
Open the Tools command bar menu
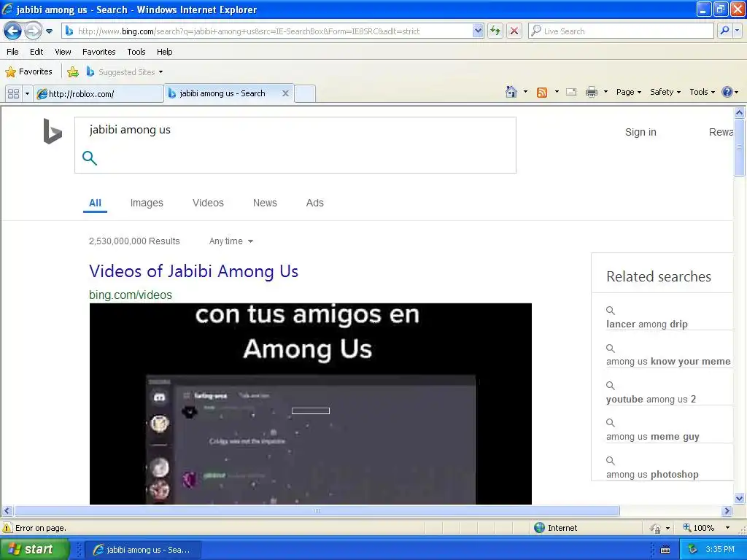pos(702,92)
